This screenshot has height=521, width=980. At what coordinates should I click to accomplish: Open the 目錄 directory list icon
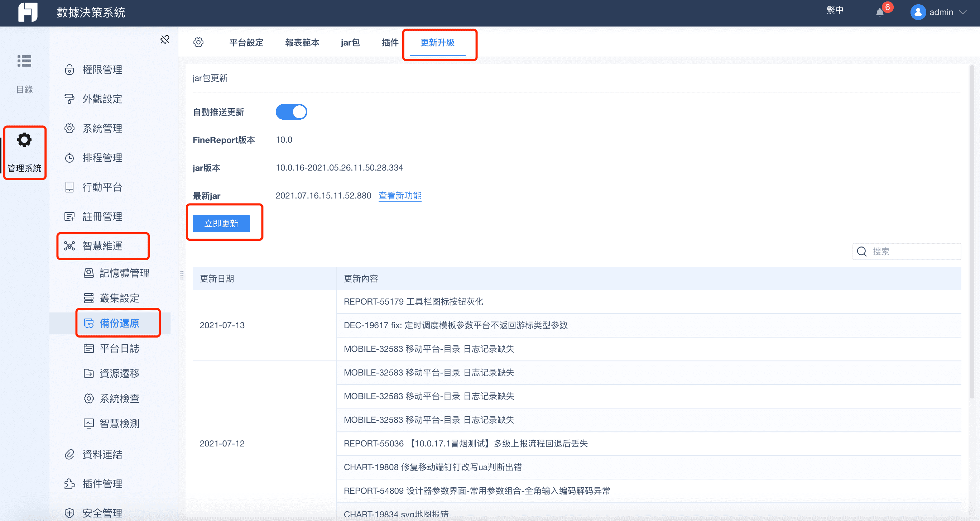tap(24, 61)
